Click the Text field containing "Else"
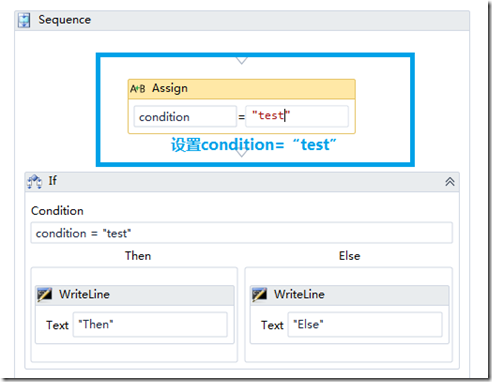492x382 pixels. tap(365, 324)
